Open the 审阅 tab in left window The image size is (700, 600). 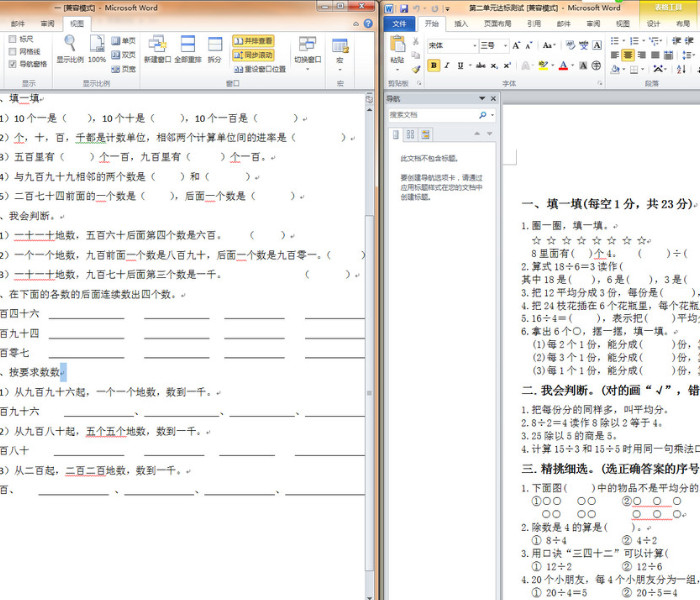click(47, 24)
